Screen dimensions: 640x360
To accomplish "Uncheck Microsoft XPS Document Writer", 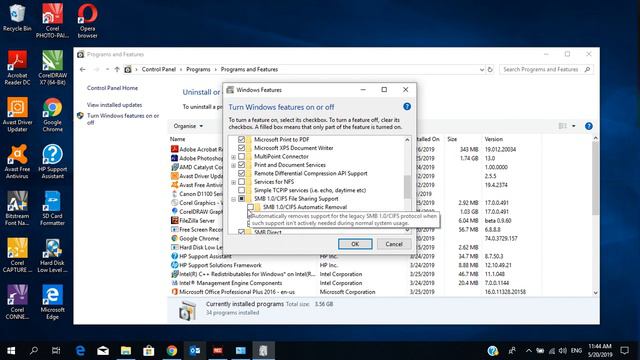I will tap(241, 148).
